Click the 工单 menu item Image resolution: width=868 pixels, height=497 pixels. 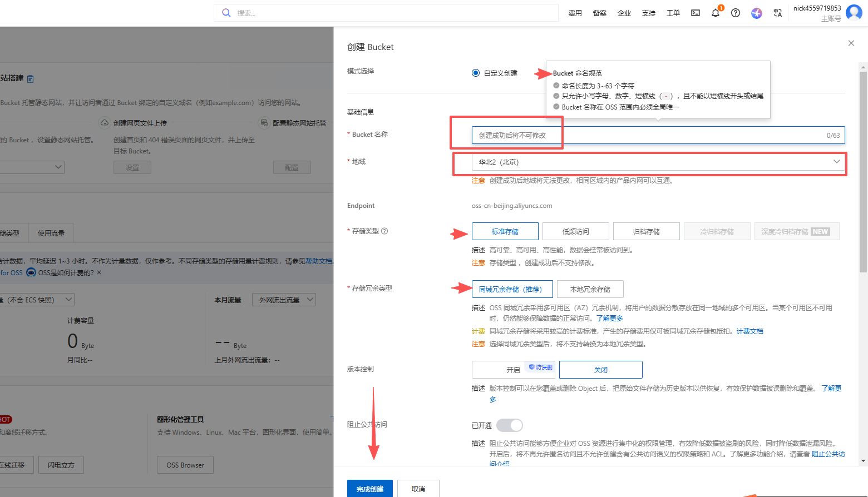673,13
